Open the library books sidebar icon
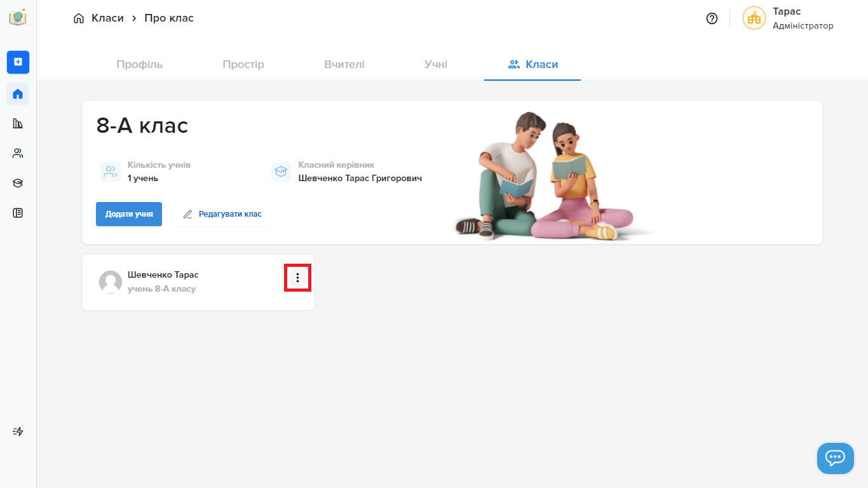This screenshot has width=868, height=488. click(18, 123)
